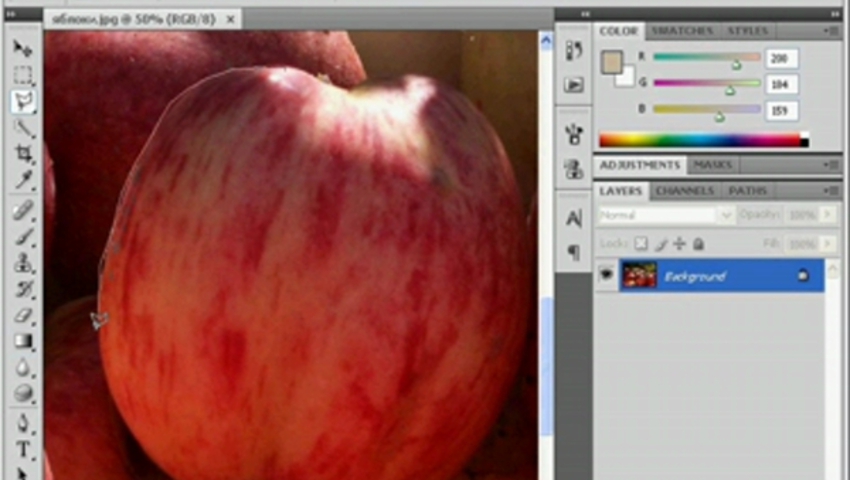Click the R color slider
The image size is (850, 480).
(706, 57)
